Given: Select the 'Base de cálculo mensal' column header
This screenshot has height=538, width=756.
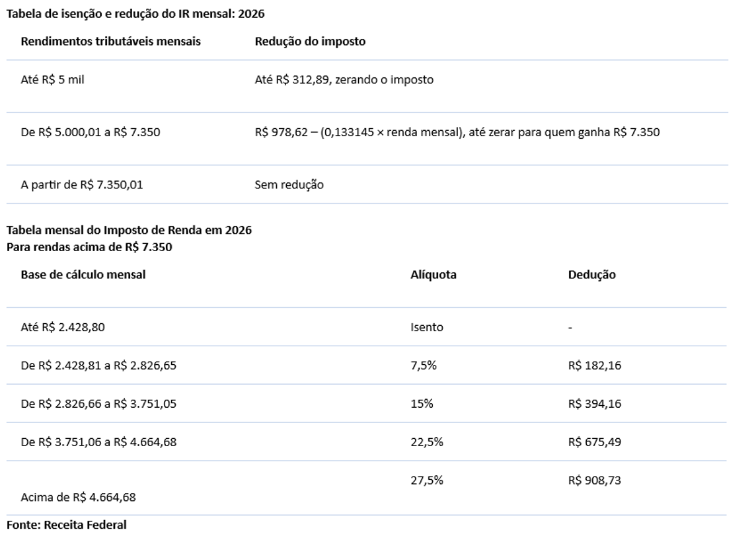Looking at the screenshot, I should pos(83,275).
